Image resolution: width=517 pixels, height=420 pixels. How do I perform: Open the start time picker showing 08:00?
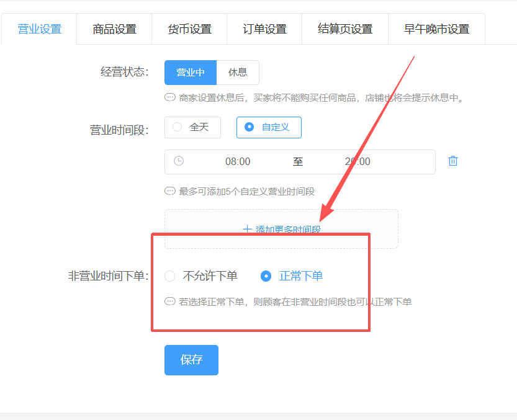(238, 162)
